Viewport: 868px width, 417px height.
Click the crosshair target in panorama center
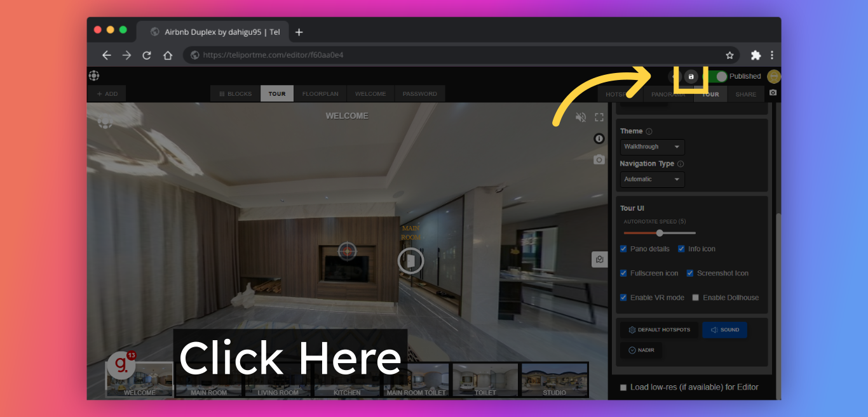(x=347, y=251)
